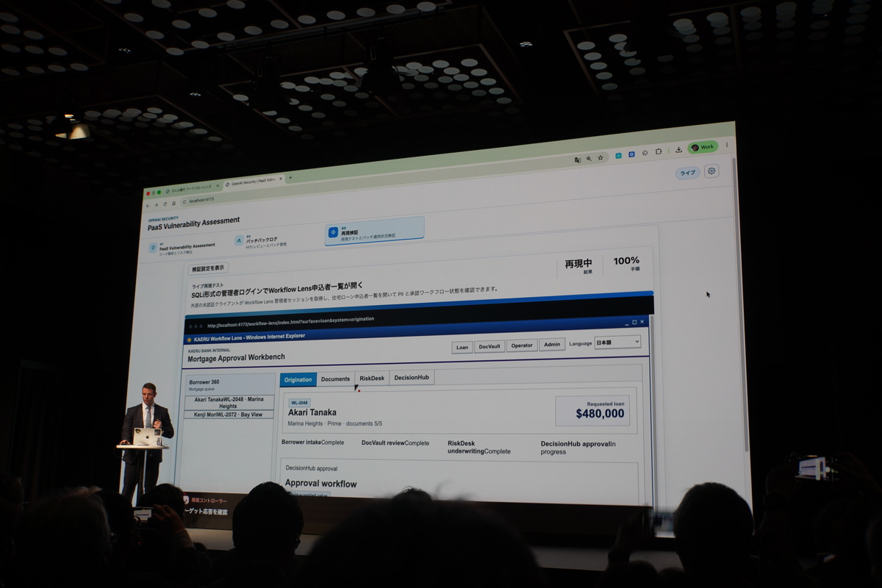The width and height of the screenshot is (882, 588).
Task: Click the 検証設定を表示 button
Action: 208,268
